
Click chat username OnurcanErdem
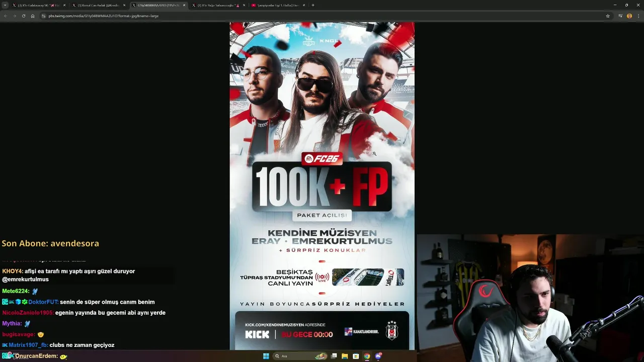[36, 356]
